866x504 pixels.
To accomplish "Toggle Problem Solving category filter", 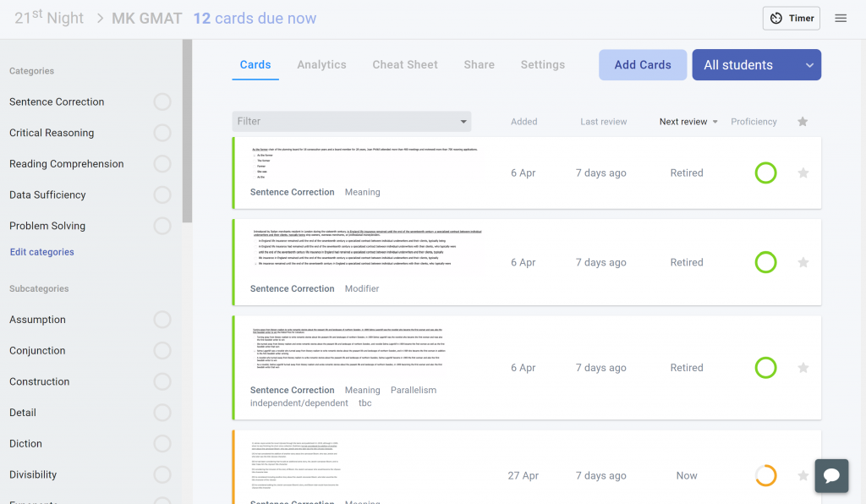I will [x=162, y=225].
